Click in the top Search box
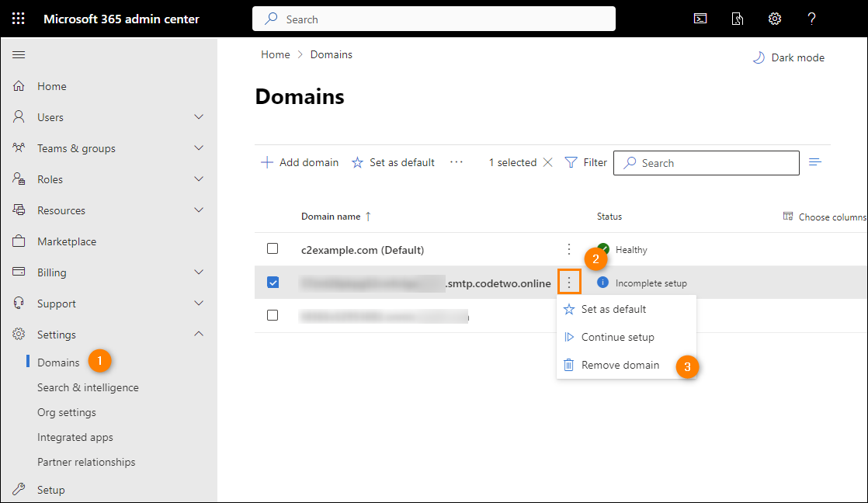868x503 pixels. [434, 19]
